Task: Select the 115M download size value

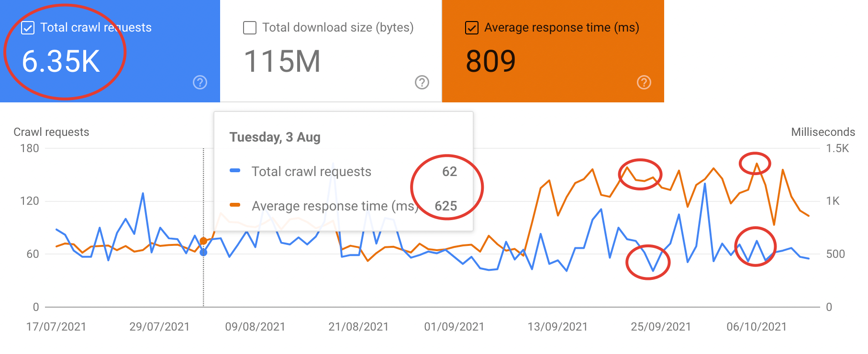Action: coord(282,61)
